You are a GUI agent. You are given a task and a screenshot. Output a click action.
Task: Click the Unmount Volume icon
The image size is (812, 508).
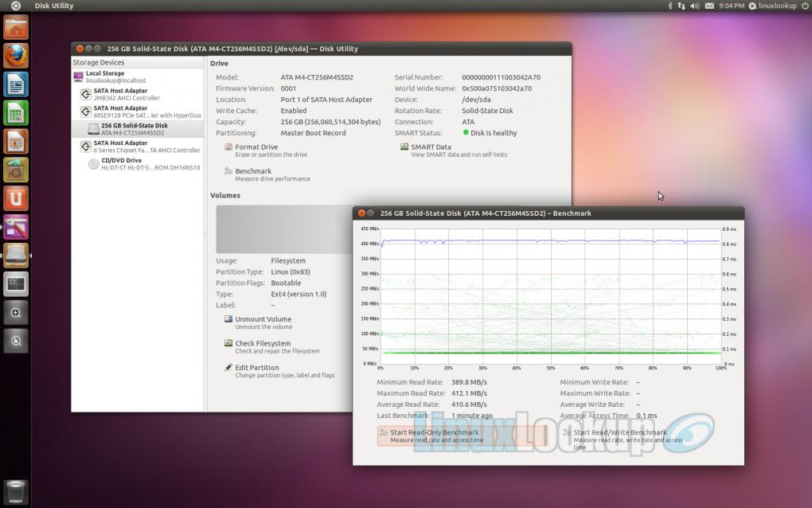228,319
